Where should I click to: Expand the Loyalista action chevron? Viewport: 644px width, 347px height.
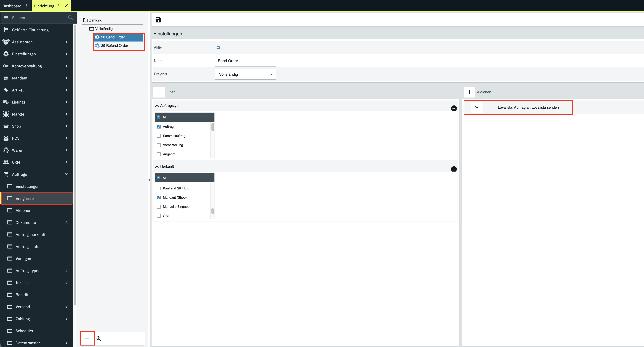(477, 107)
